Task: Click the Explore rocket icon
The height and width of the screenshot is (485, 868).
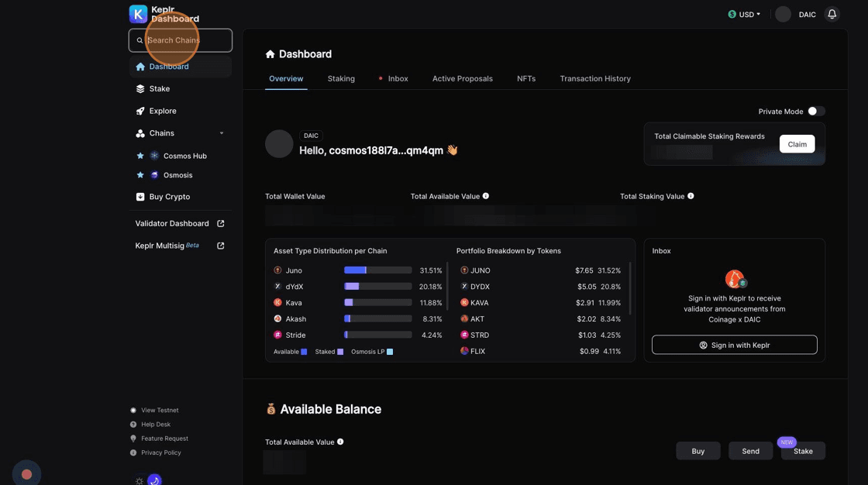Action: (x=140, y=111)
